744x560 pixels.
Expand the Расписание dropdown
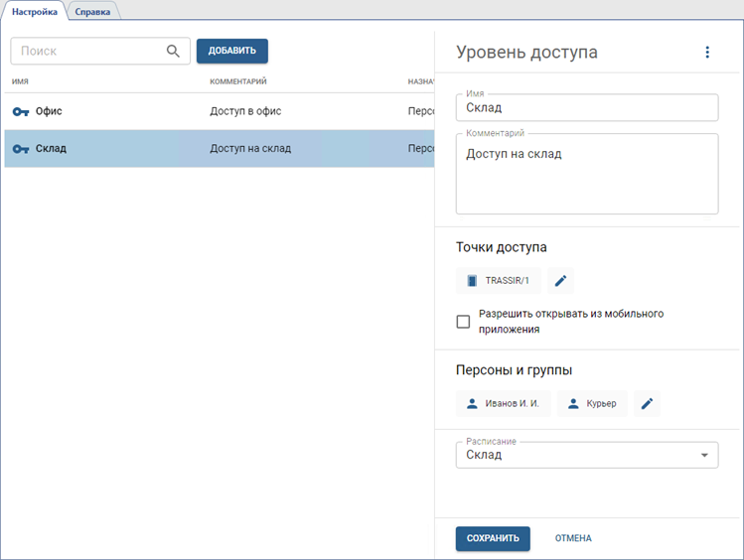[x=704, y=455]
